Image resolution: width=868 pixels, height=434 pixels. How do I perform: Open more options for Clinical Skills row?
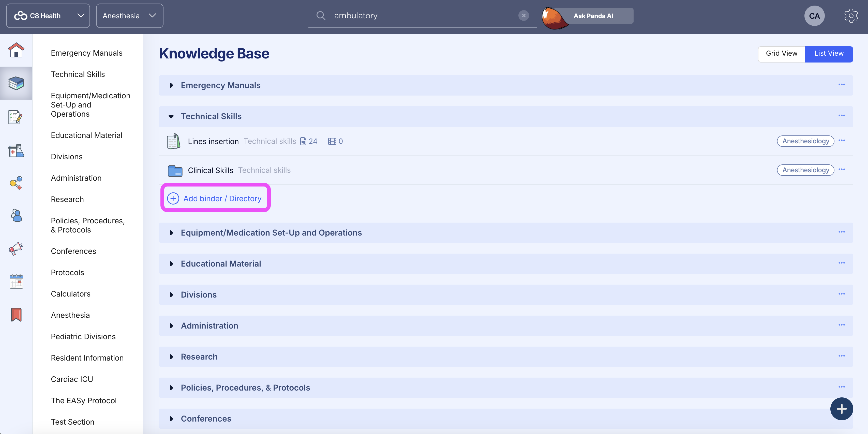[841, 169]
